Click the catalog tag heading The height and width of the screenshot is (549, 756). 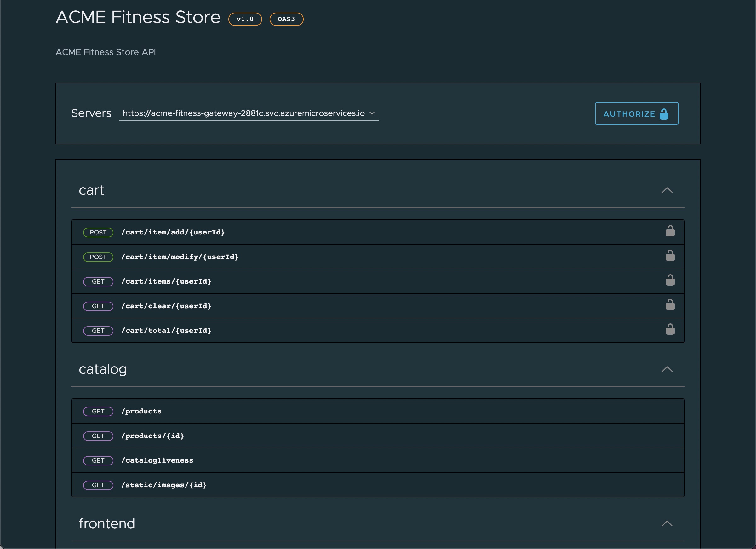click(x=103, y=369)
